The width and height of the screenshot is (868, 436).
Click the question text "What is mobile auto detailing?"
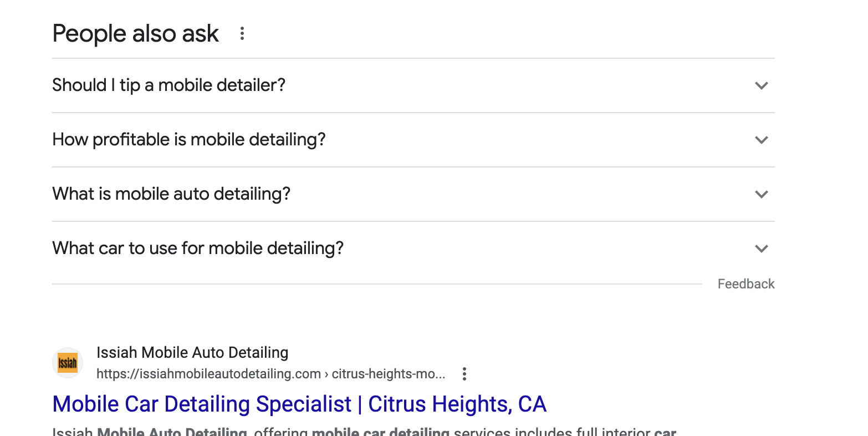[171, 194]
